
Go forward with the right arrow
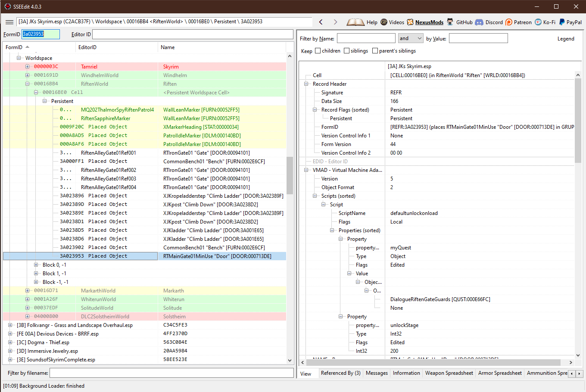(336, 22)
